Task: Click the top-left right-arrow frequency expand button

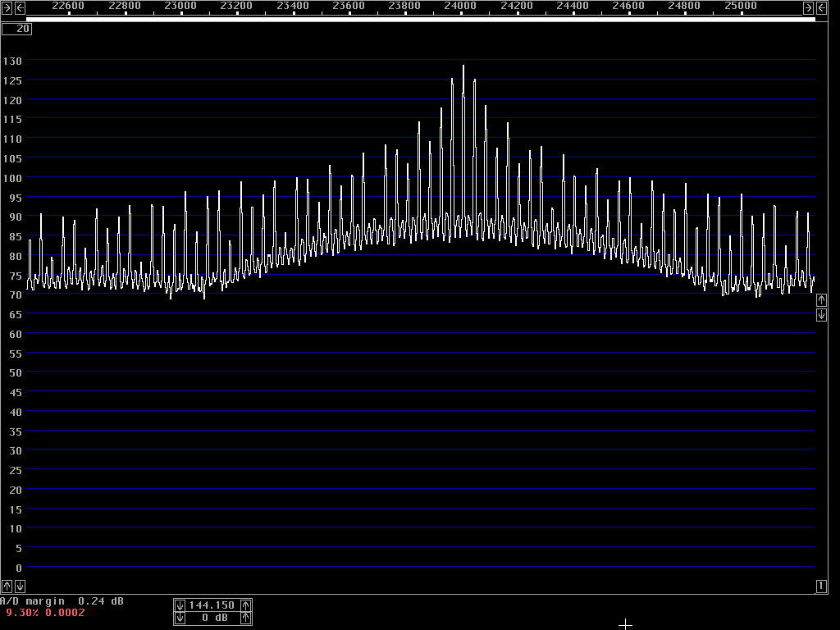Action: click(x=7, y=7)
